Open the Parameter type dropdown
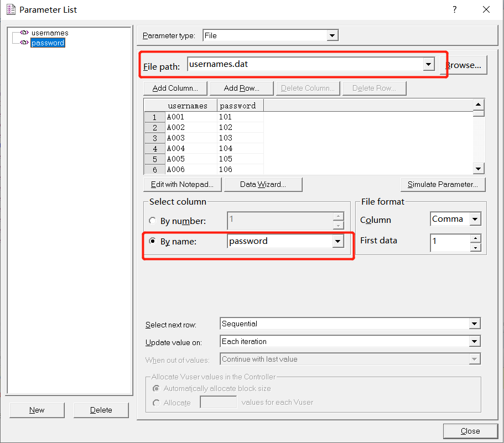504x443 pixels. click(x=332, y=35)
